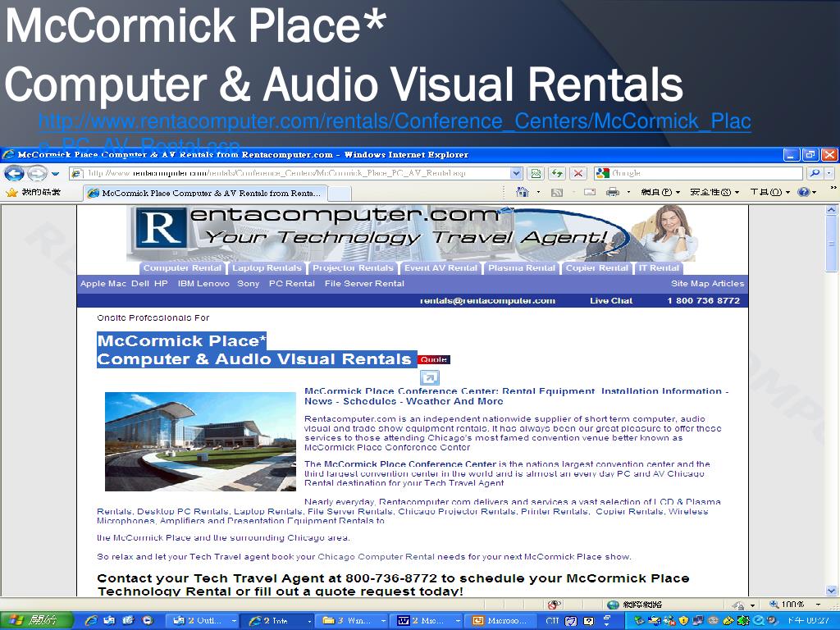Click the small accelerator arrow icon under Quote

429,378
